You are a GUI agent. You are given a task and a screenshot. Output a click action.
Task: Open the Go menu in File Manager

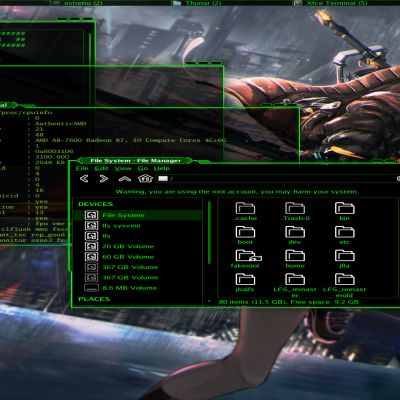[143, 168]
